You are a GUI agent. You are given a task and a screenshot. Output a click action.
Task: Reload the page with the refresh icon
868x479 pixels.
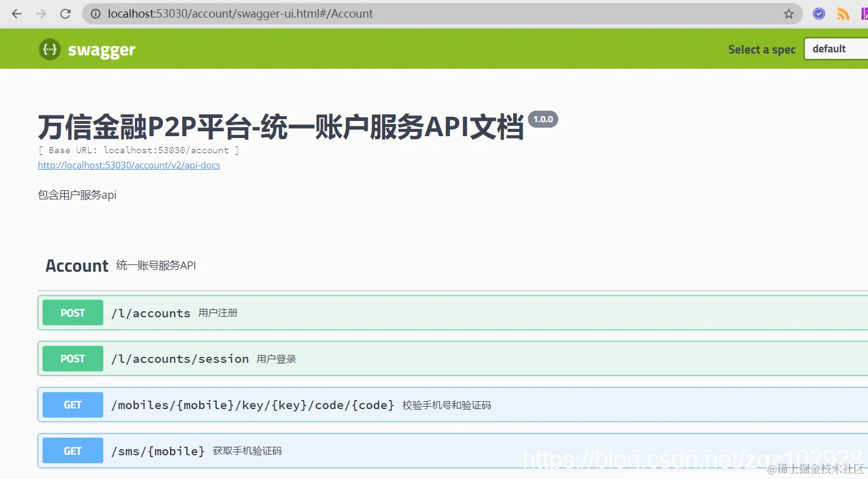click(66, 13)
